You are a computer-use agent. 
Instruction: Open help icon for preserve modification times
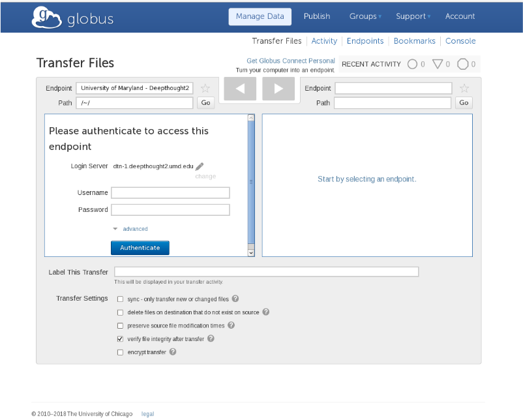pyautogui.click(x=231, y=325)
